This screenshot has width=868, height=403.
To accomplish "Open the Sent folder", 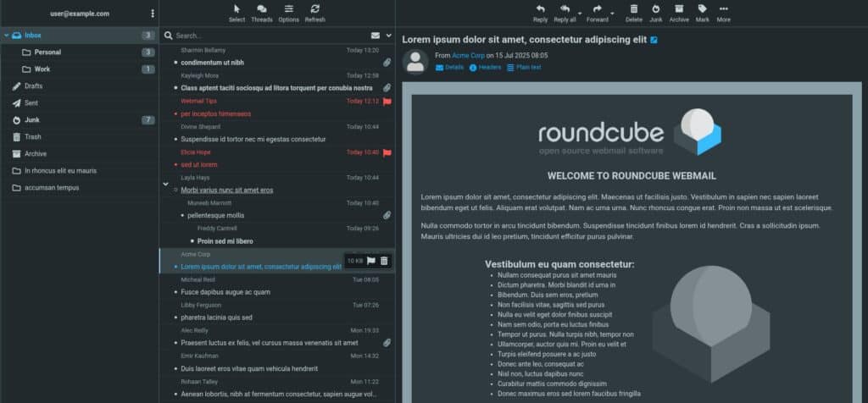I will click(x=80, y=102).
